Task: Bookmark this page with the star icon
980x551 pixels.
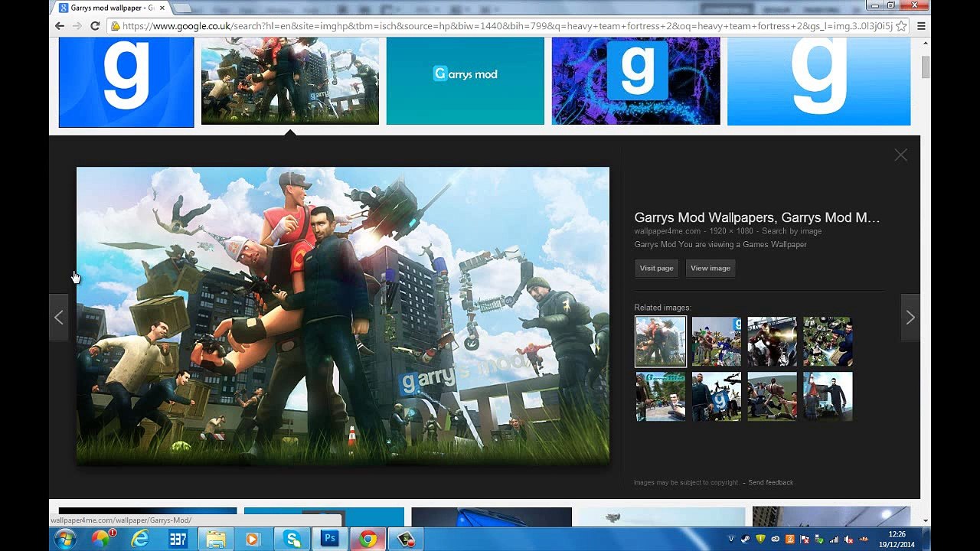Action: (x=901, y=25)
